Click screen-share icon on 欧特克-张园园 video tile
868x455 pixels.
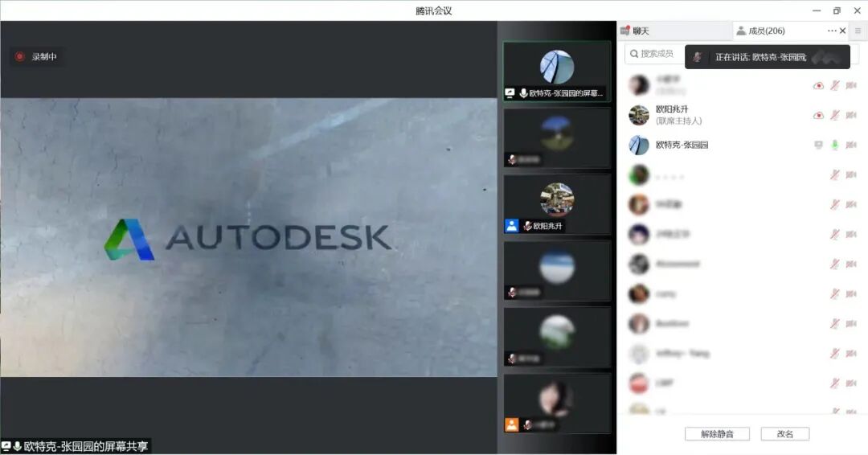click(510, 93)
